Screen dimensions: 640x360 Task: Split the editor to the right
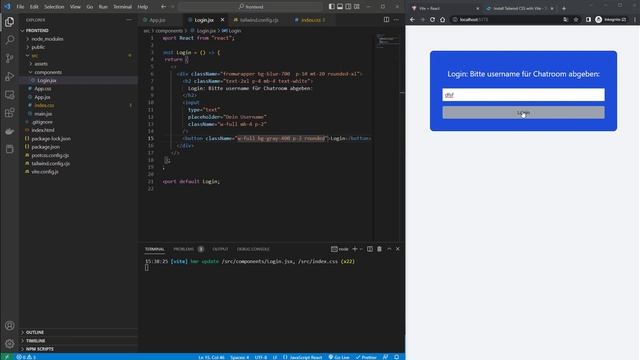[386, 20]
